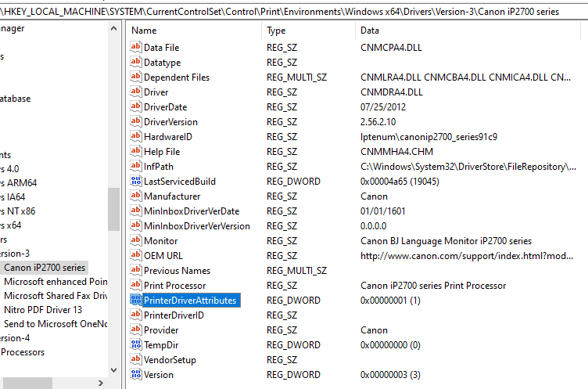Click the string icon beside Data File
This screenshot has width=588, height=389.
coord(136,47)
